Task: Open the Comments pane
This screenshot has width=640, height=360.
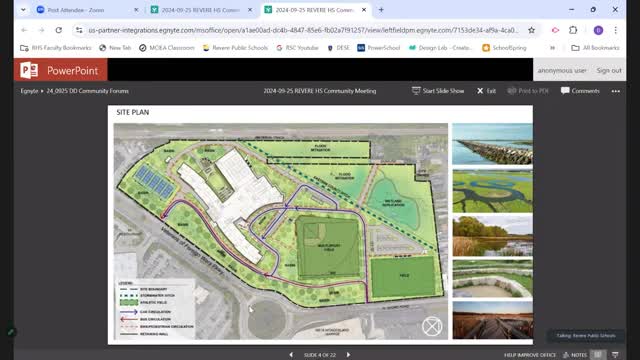Action: pyautogui.click(x=580, y=91)
